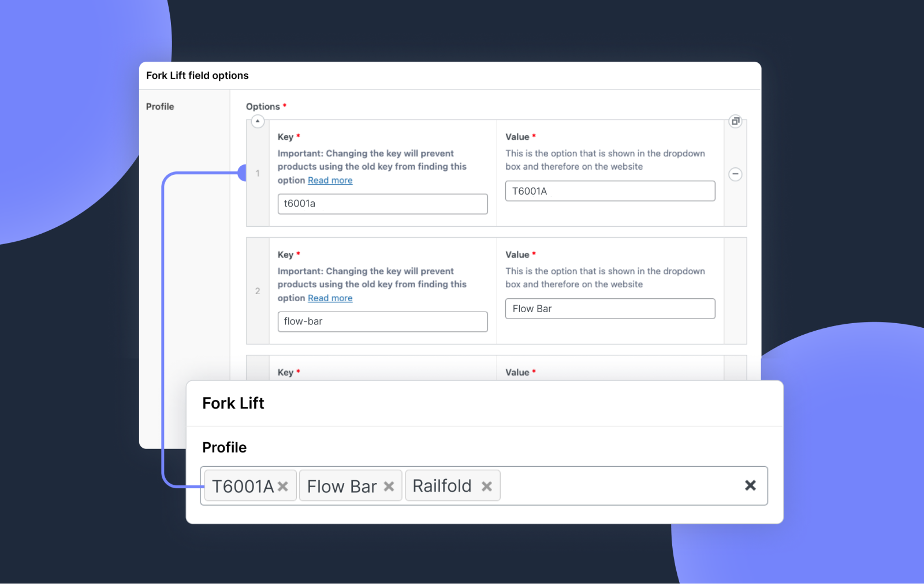Clear all Profile selections with the right × icon
Screen dimensions: 924x584
point(750,485)
